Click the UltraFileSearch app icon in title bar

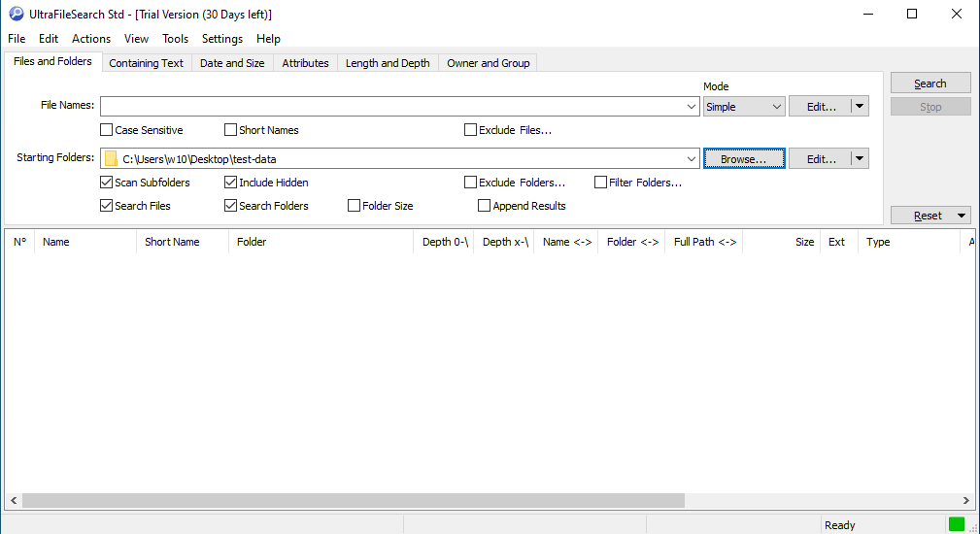tap(17, 14)
